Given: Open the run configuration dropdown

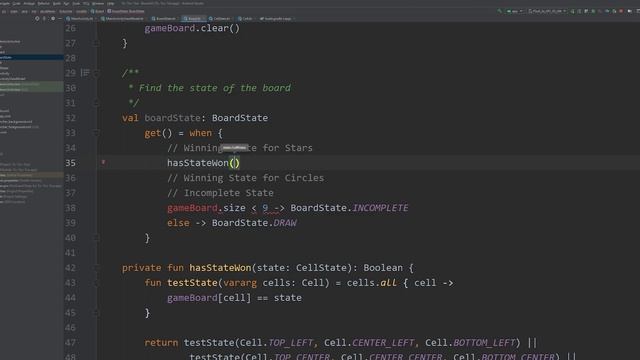Looking at the screenshot, I should click(514, 11).
